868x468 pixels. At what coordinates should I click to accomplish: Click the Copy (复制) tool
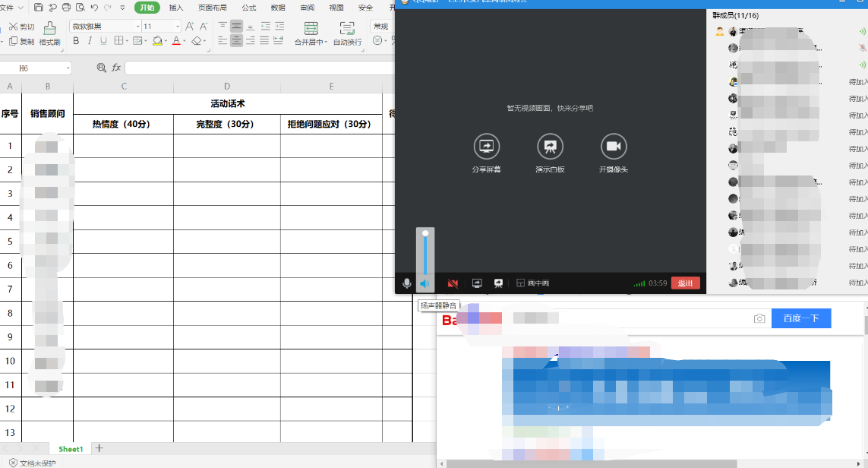point(21,42)
